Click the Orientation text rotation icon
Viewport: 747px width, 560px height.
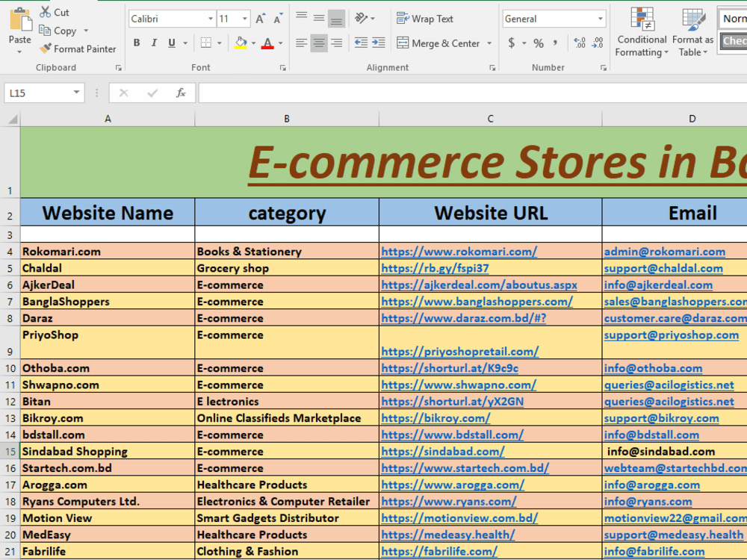point(362,19)
